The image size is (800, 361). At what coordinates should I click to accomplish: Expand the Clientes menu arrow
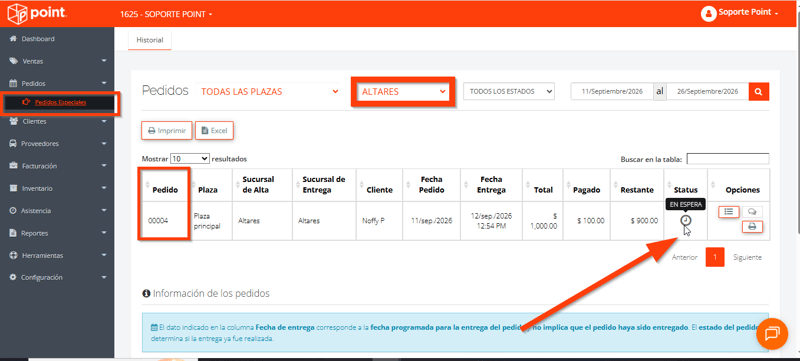pos(104,121)
